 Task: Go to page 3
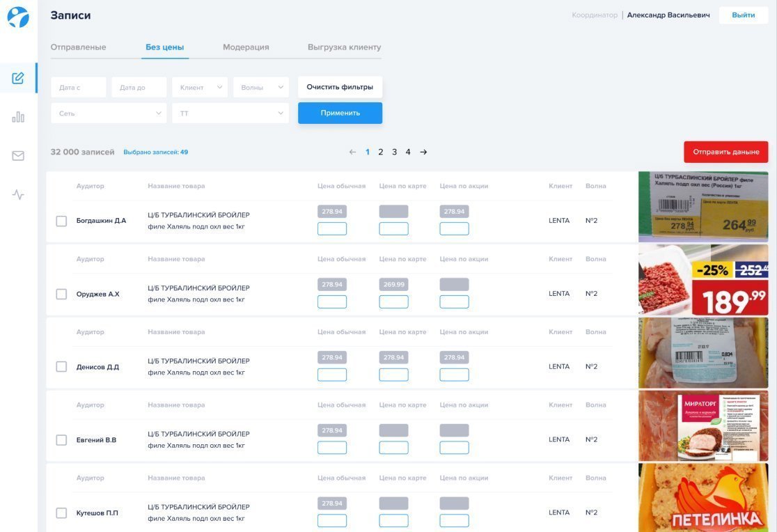pyautogui.click(x=395, y=152)
